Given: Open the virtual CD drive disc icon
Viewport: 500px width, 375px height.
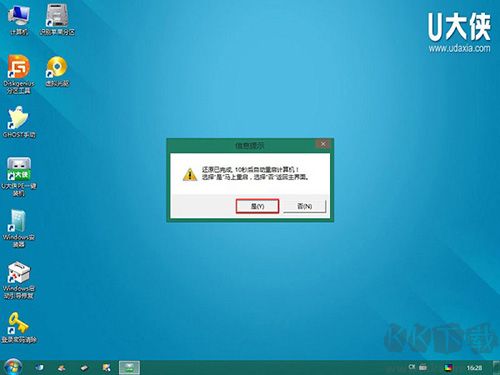Looking at the screenshot, I should pos(57,71).
